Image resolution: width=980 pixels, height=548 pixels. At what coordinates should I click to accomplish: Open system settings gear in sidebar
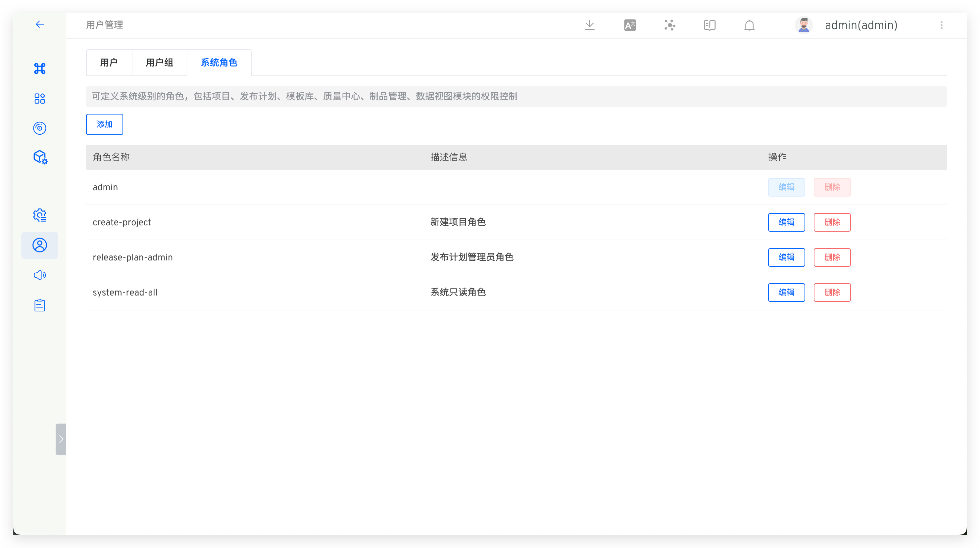(40, 215)
